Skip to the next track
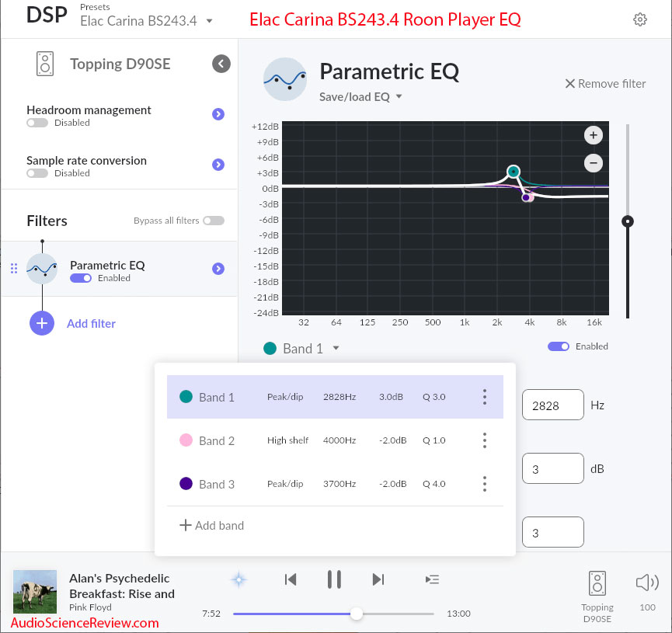 (x=378, y=579)
